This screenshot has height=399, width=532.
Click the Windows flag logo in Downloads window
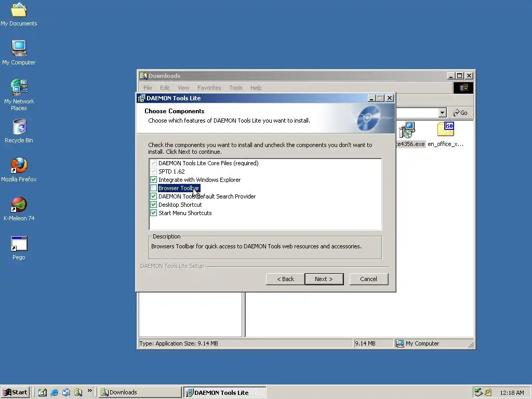click(x=463, y=88)
